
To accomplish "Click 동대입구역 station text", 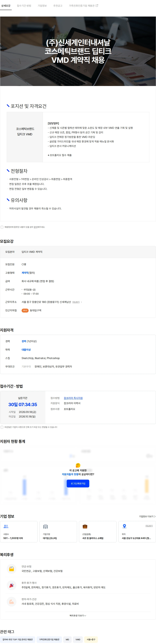I will [x=36, y=311].
